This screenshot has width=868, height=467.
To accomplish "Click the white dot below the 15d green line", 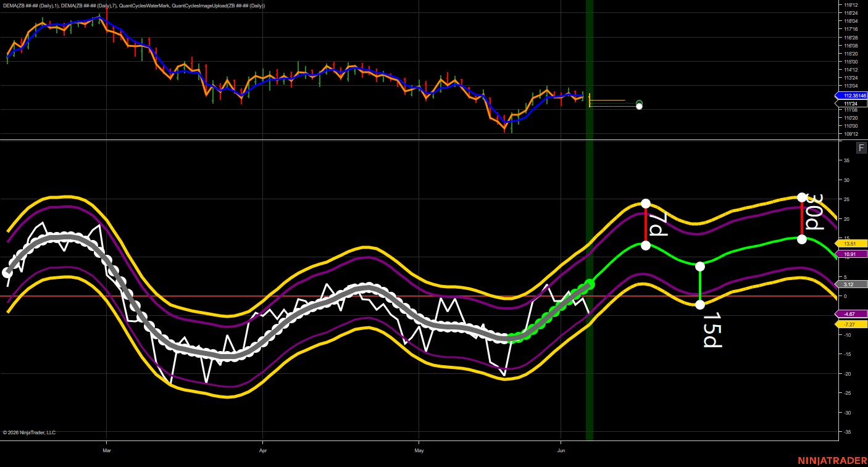I will 700,304.
